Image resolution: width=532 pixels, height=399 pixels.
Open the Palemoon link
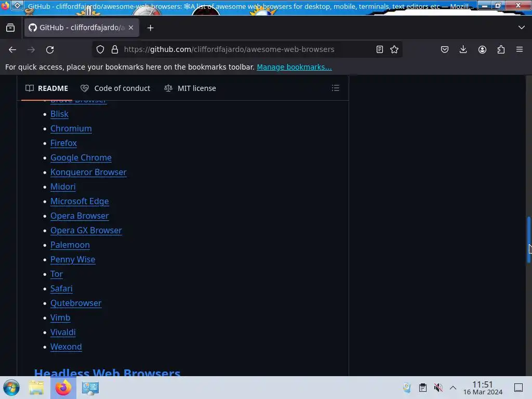[70, 245]
